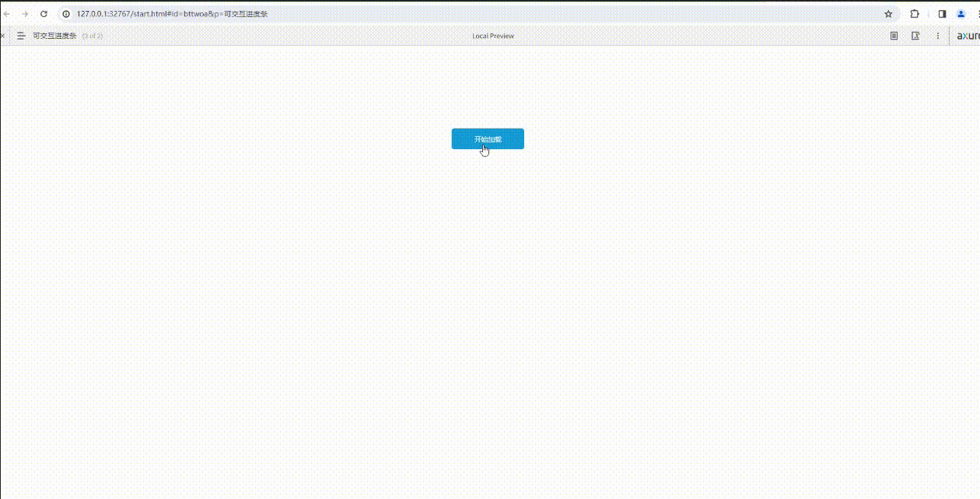Toggle the browser side panel
Screen dimensions: 980x499
[x=942, y=14]
